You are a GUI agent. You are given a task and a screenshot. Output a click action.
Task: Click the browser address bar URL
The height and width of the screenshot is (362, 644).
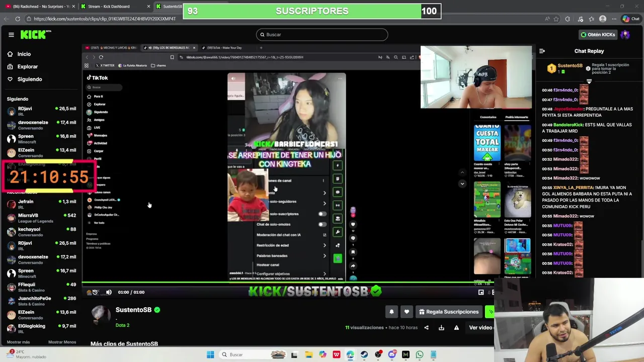(105, 19)
